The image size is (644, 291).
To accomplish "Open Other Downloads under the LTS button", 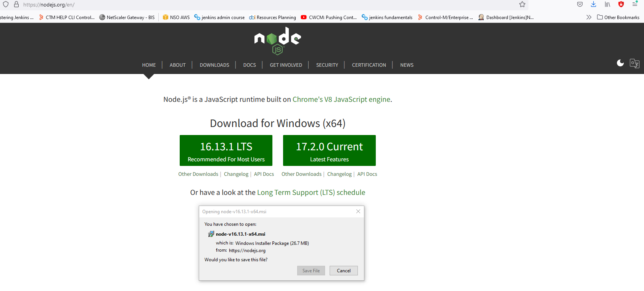I will click(x=198, y=174).
